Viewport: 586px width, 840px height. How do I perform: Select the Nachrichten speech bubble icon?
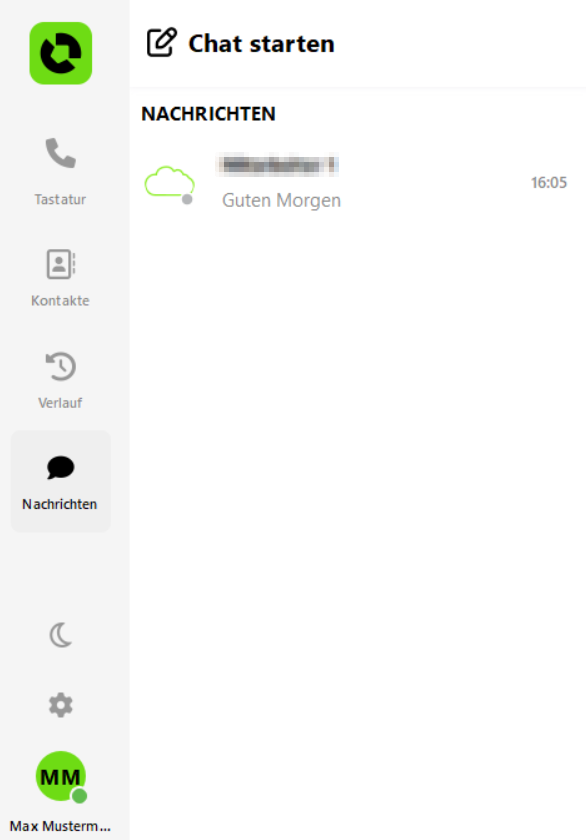click(61, 467)
